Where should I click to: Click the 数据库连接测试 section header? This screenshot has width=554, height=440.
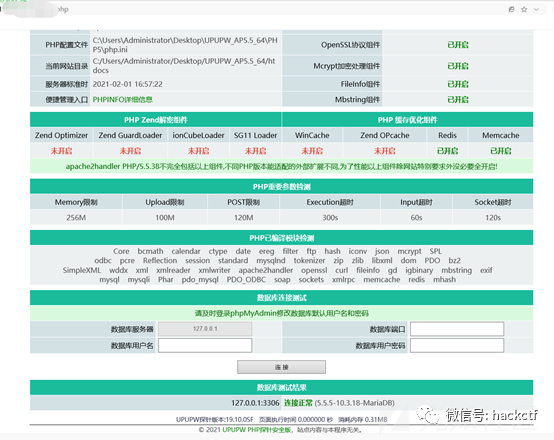(282, 298)
